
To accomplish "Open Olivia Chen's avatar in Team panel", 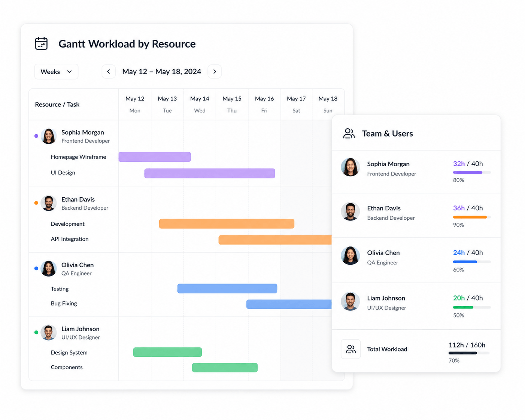I will tap(350, 256).
